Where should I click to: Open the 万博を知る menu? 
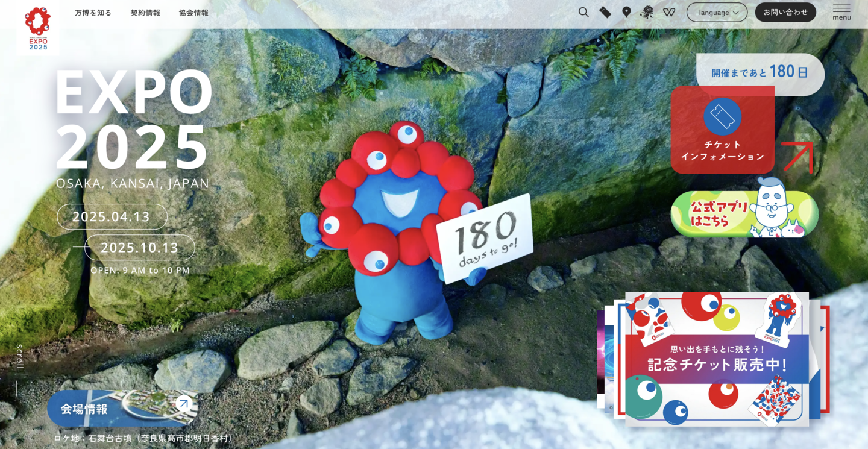(93, 13)
